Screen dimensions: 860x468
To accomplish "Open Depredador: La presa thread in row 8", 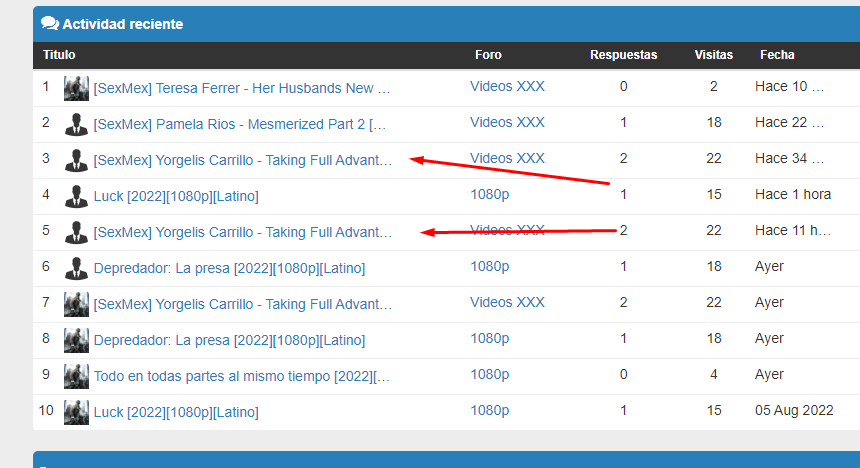I will 229,340.
